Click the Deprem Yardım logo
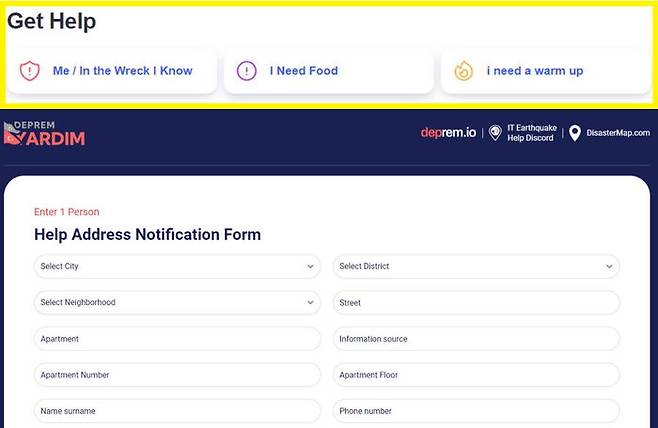The width and height of the screenshot is (658, 428). [45, 134]
